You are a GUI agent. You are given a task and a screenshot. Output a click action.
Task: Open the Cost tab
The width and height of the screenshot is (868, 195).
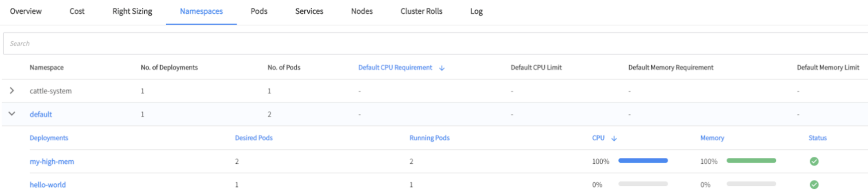point(77,11)
